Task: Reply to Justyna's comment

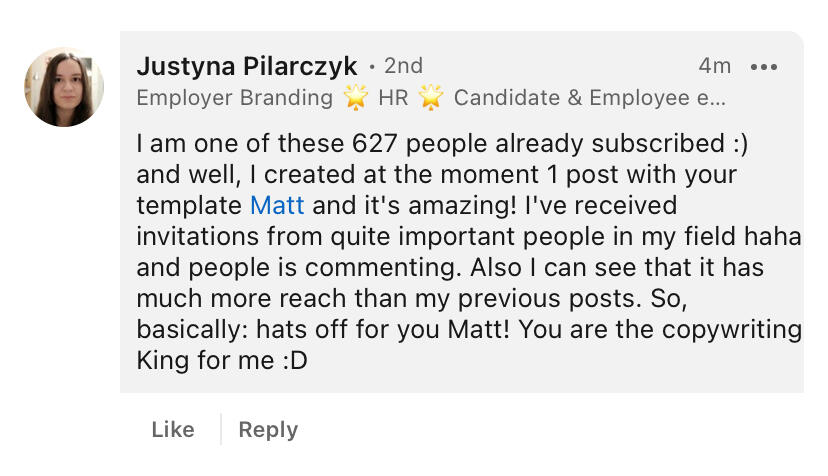Action: click(x=268, y=429)
